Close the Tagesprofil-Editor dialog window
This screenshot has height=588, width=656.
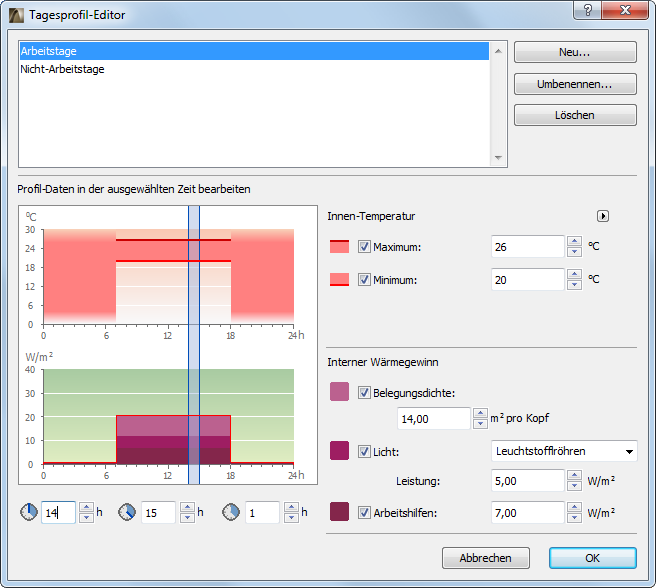point(625,10)
